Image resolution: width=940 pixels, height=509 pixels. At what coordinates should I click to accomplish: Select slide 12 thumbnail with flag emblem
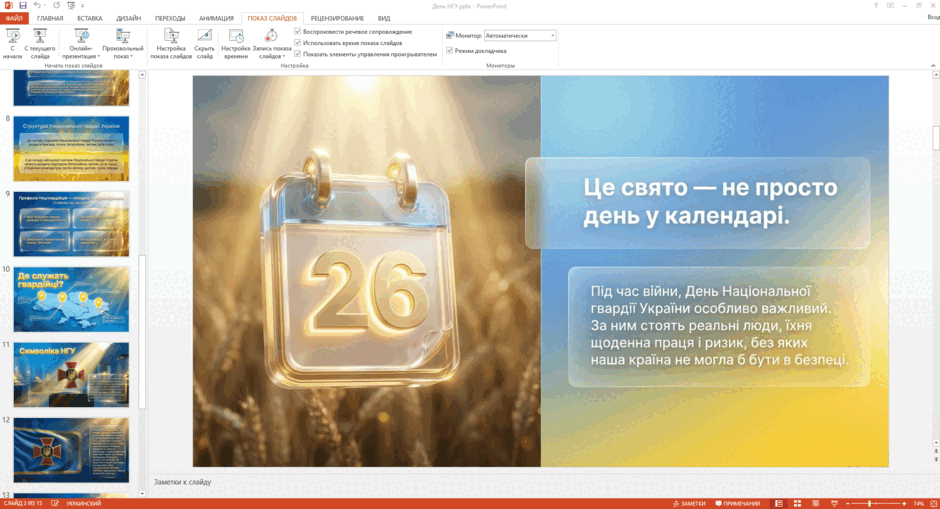click(71, 450)
